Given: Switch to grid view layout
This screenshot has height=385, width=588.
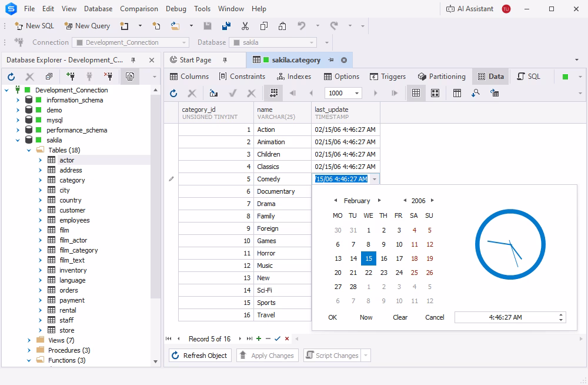Looking at the screenshot, I should [x=416, y=93].
